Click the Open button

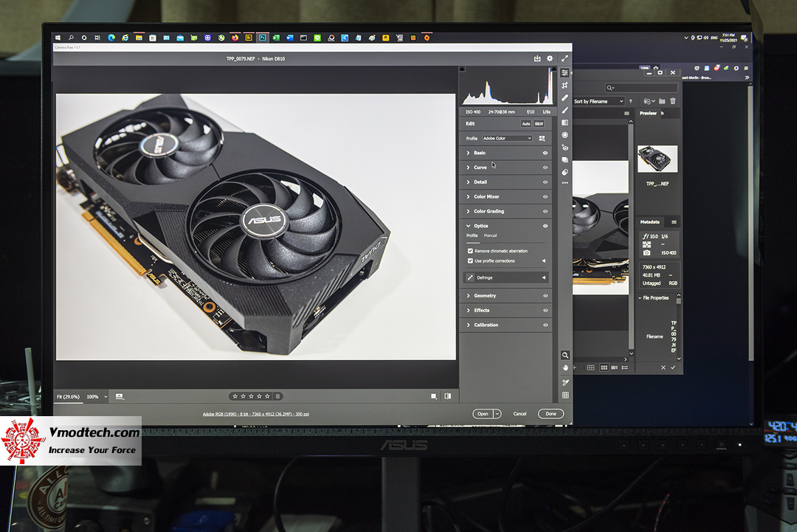(483, 414)
